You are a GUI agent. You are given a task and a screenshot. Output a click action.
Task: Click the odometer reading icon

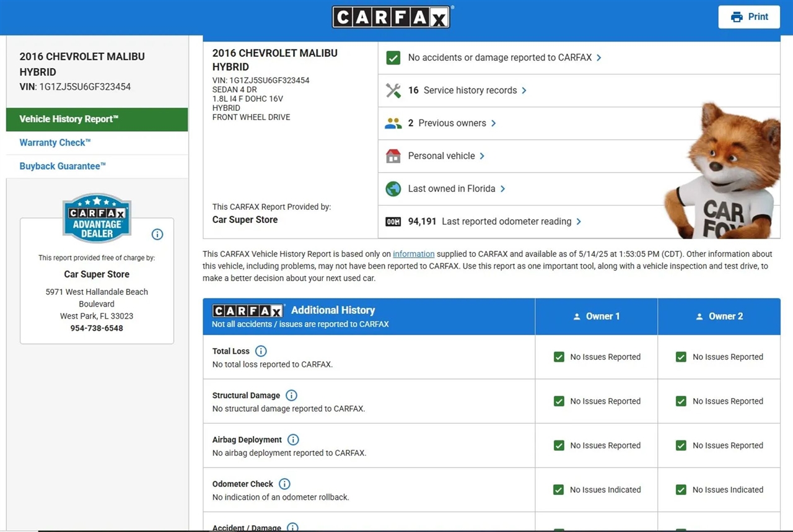(393, 222)
